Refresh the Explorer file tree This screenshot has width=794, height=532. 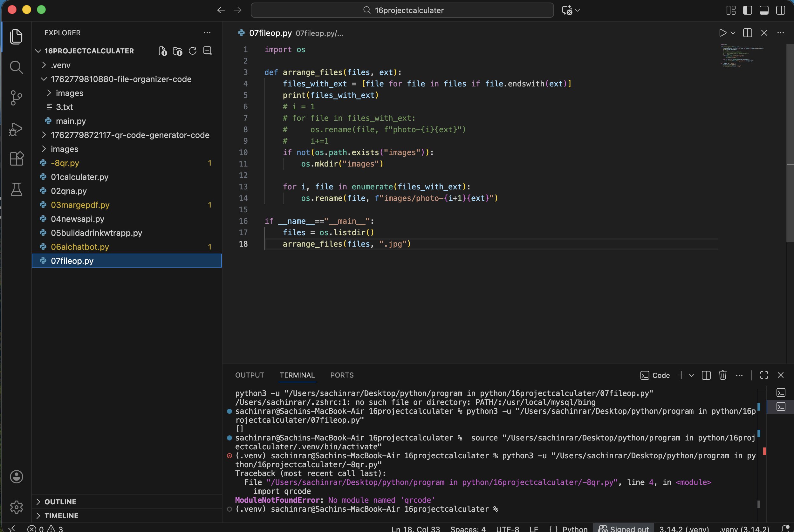192,51
